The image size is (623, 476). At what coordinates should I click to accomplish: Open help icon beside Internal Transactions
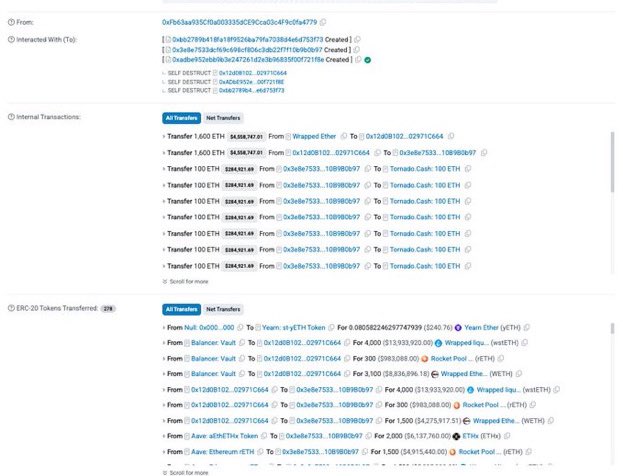(11, 117)
